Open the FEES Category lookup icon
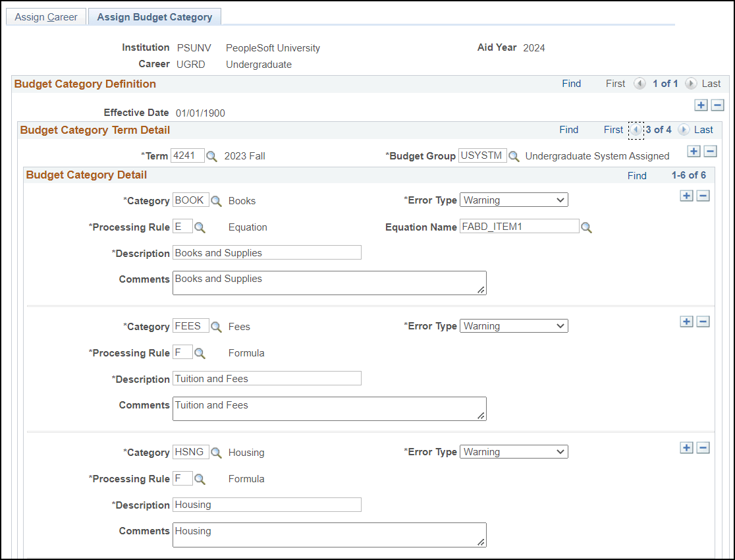The width and height of the screenshot is (735, 560). point(217,325)
